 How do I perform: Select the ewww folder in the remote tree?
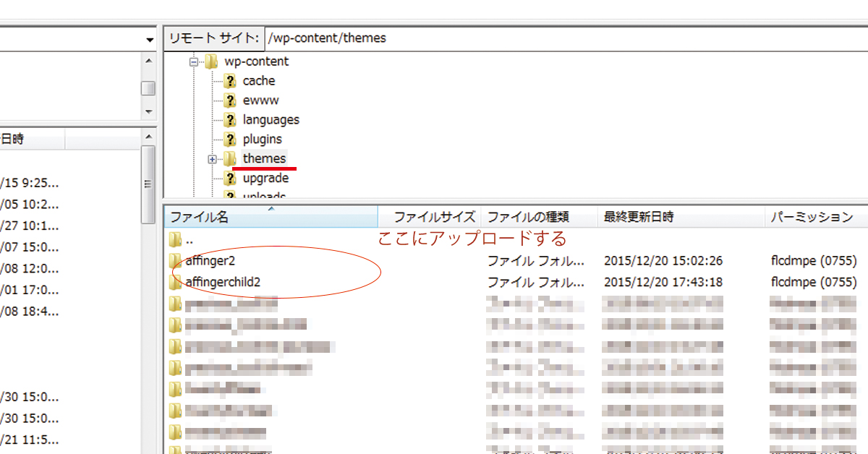(258, 100)
